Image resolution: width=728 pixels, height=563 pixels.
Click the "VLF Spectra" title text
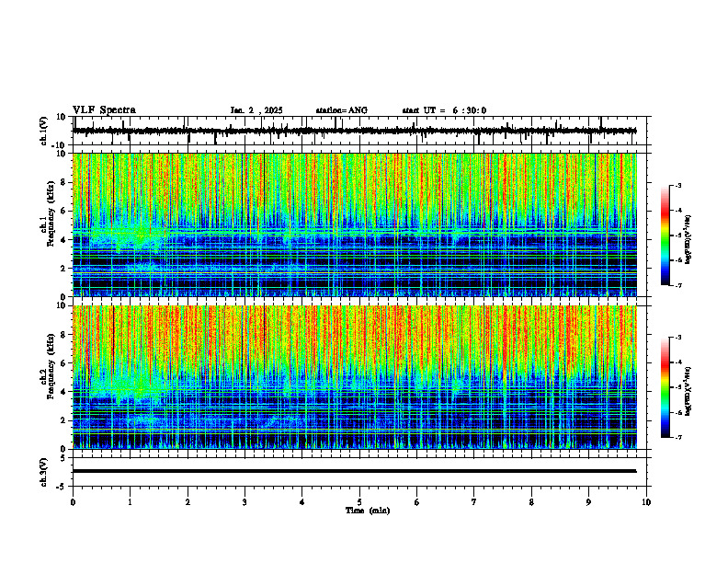104,110
